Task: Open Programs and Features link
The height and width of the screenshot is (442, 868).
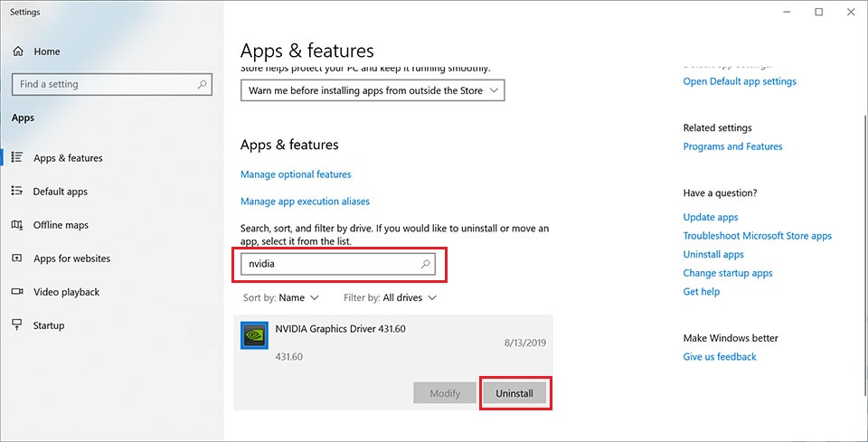Action: pyautogui.click(x=733, y=146)
